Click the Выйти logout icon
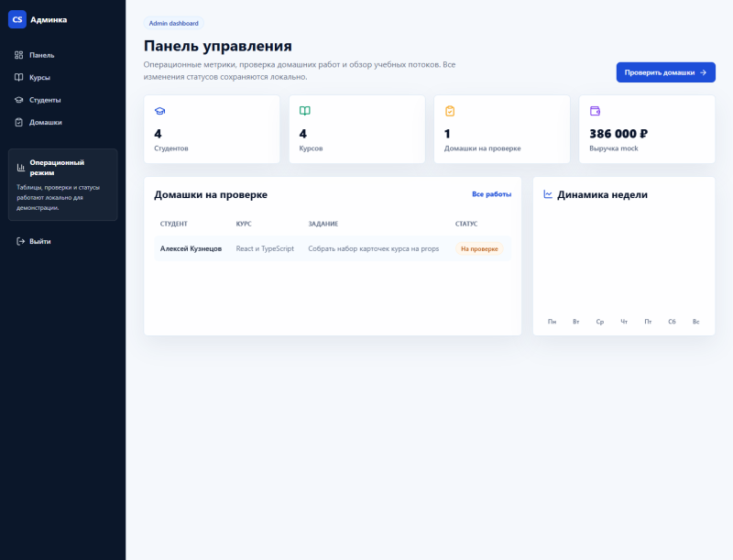Screen dimensions: 733x560 [x=20, y=241]
